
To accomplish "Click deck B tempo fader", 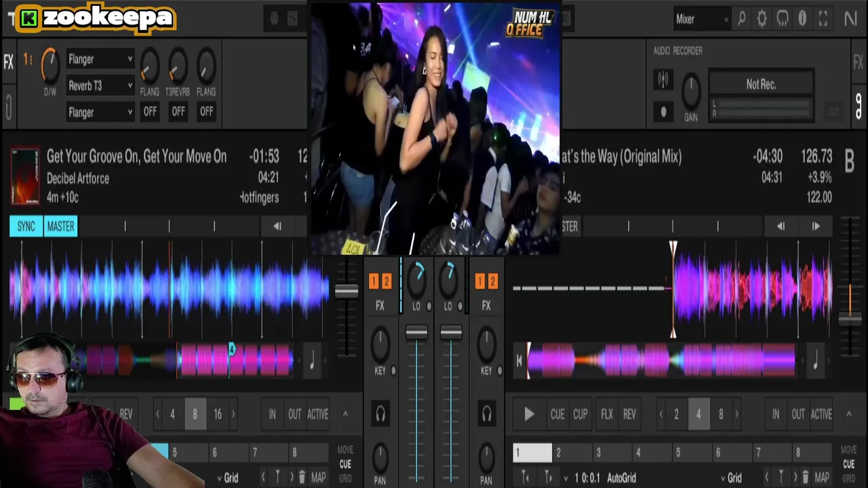I will tap(850, 319).
